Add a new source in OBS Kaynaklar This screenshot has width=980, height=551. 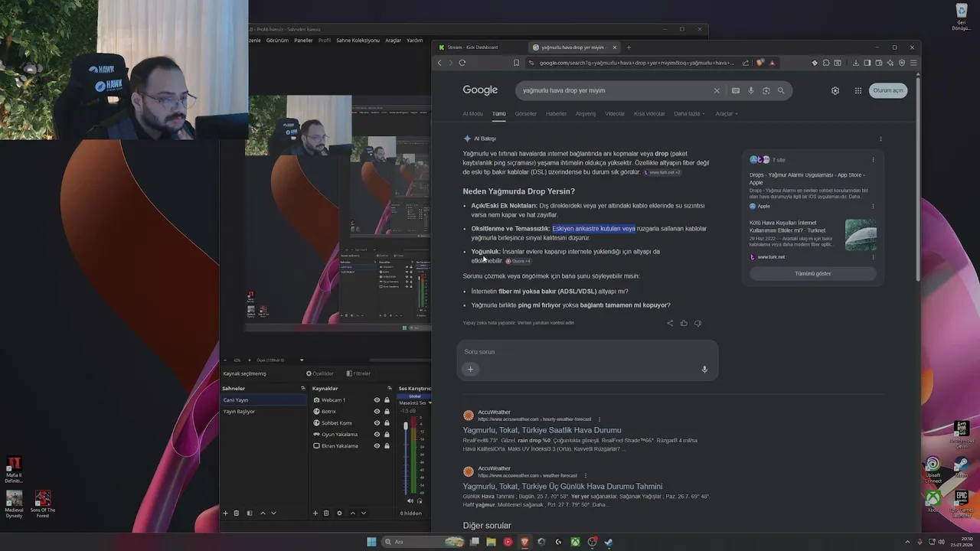315,513
